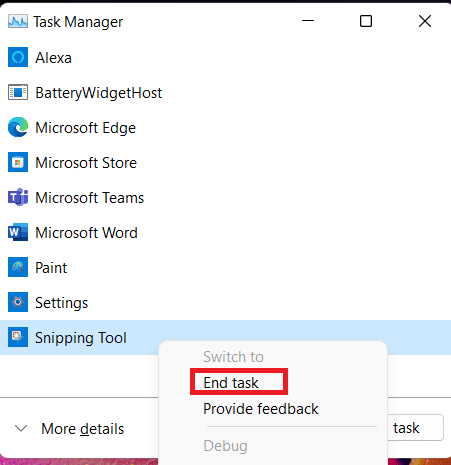Close the Task Manager window
Screen dimensions: 451x465
pyautogui.click(x=425, y=21)
